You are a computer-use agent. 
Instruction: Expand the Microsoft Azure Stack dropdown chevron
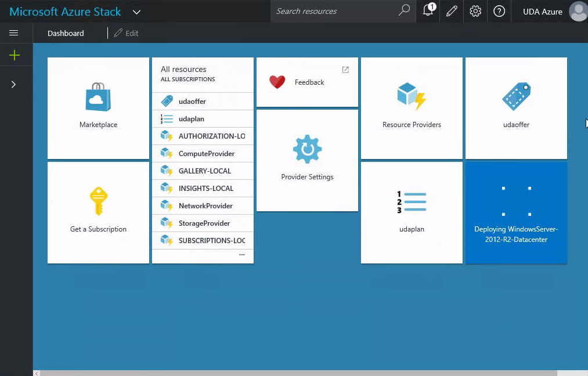pos(136,12)
